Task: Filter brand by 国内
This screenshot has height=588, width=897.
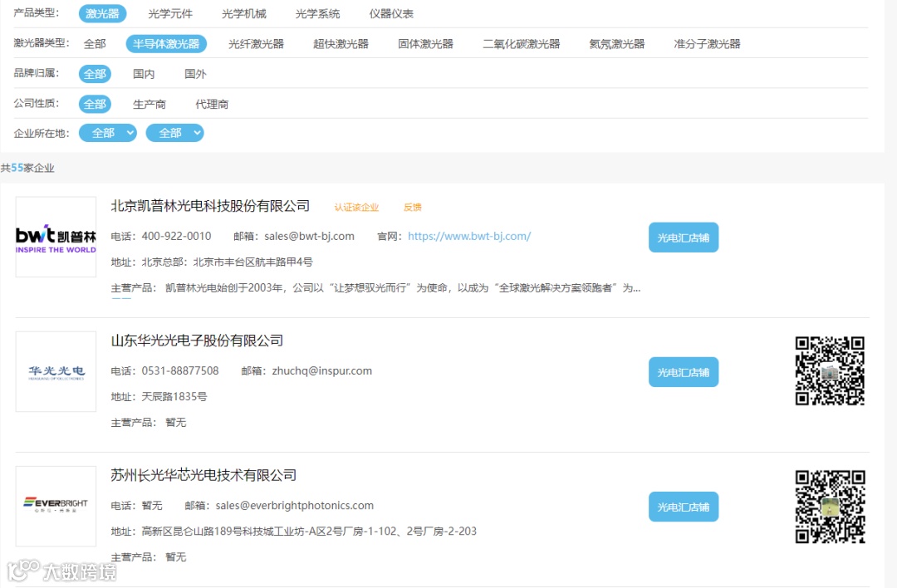Action: point(144,74)
